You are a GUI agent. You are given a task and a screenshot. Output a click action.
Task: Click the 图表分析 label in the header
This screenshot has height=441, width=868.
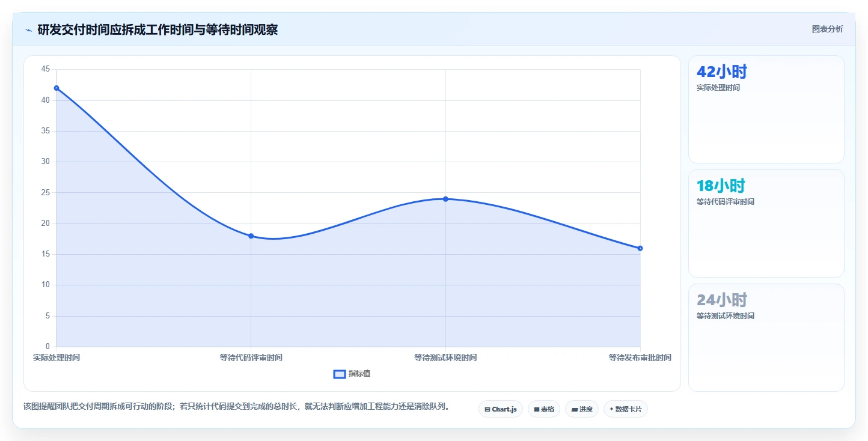[827, 29]
